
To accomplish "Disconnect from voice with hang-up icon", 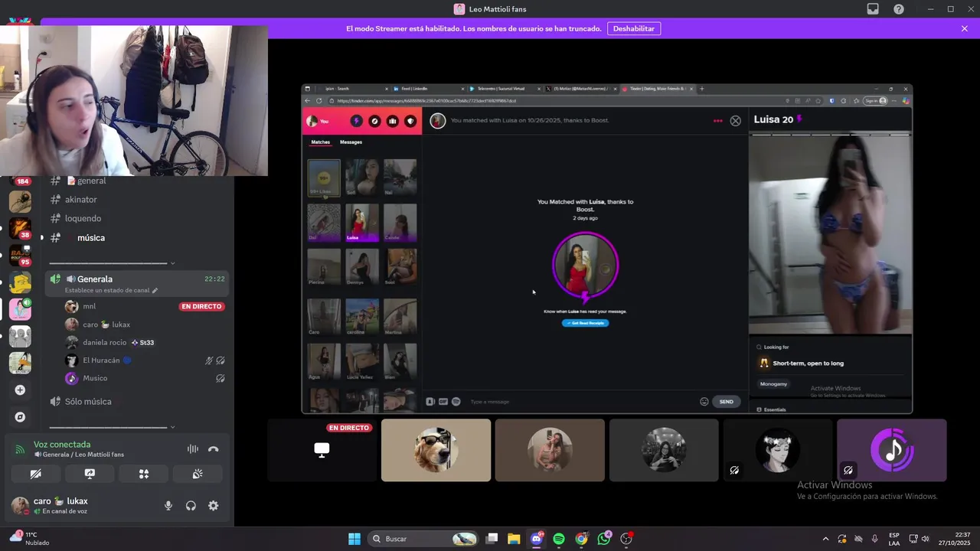I will pos(214,449).
